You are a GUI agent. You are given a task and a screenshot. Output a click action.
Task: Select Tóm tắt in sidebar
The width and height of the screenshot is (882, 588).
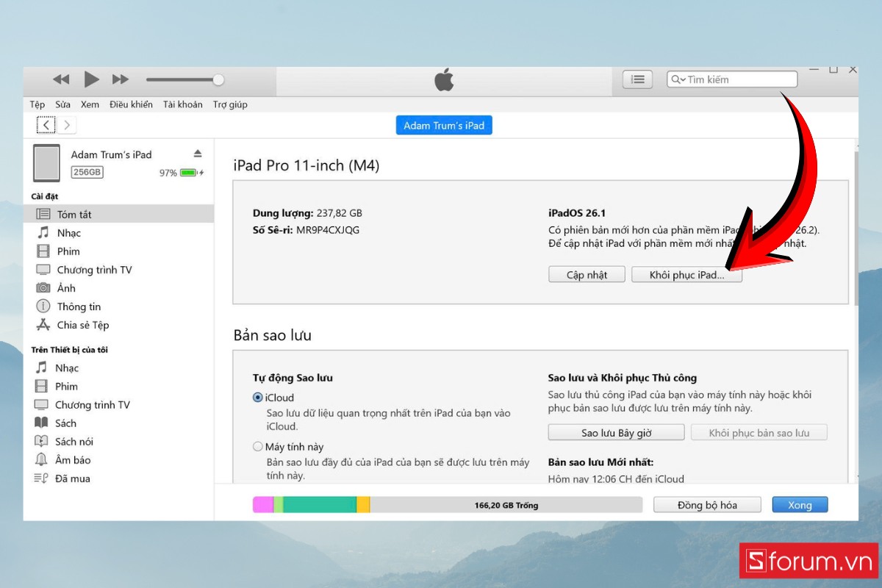pyautogui.click(x=118, y=214)
